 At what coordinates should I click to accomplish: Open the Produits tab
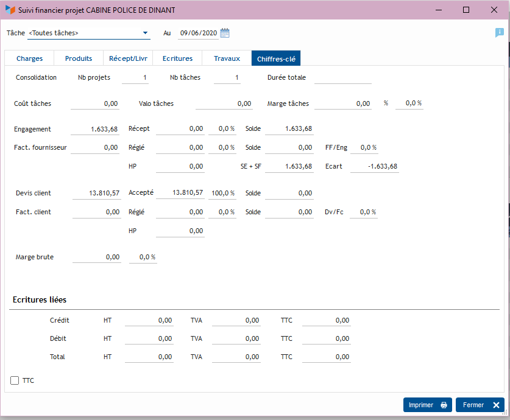(x=79, y=58)
